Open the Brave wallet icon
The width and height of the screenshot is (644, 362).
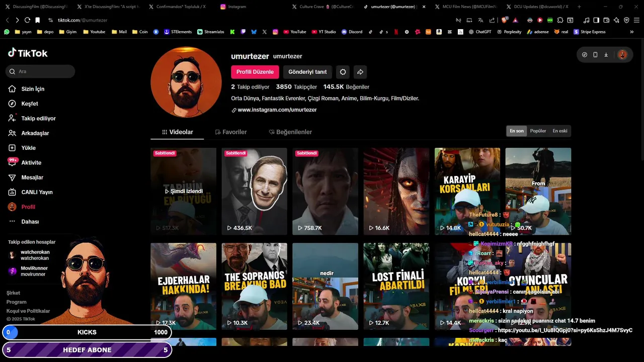[x=606, y=20]
